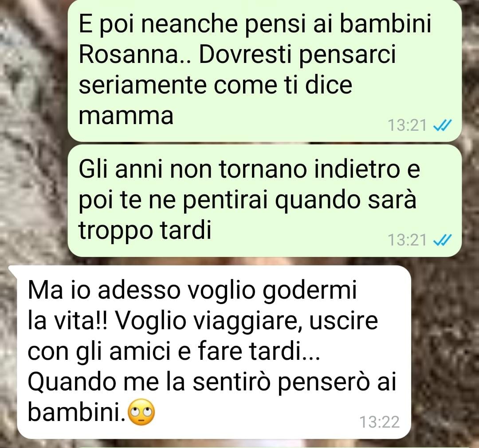Click the pointed tail of white bubble
479x448 pixels.
[x=14, y=270]
